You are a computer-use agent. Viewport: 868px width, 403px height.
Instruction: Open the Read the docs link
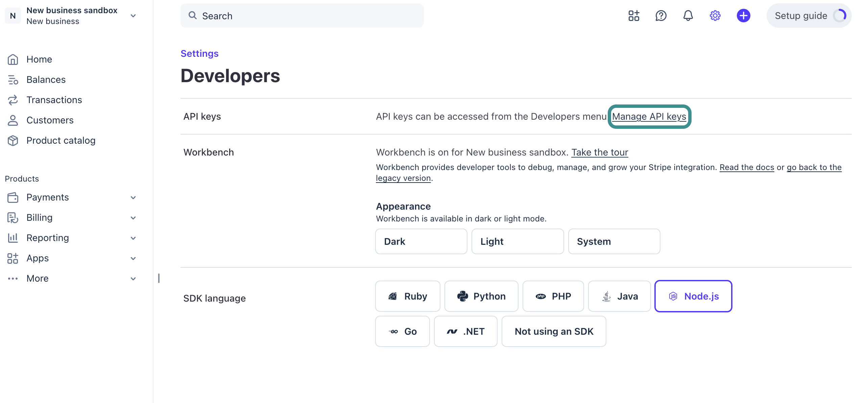tap(747, 167)
